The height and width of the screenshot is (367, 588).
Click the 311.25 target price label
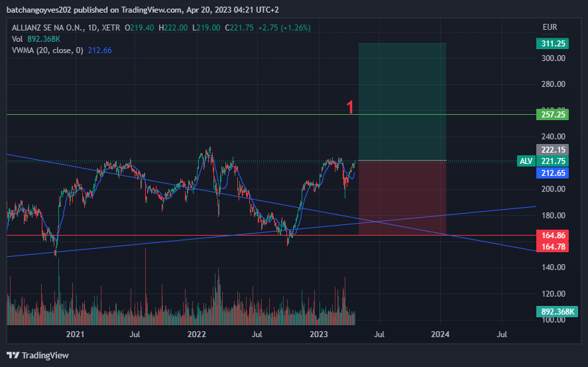coord(552,44)
